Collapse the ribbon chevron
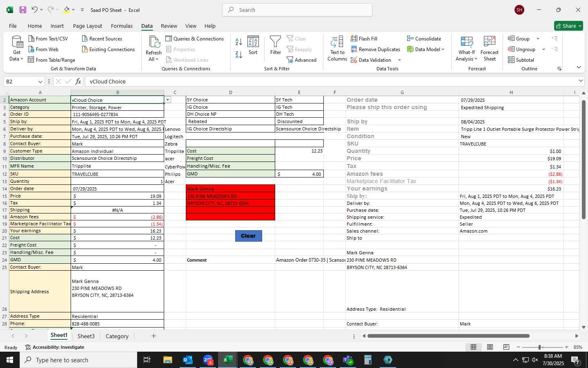 pos(579,67)
